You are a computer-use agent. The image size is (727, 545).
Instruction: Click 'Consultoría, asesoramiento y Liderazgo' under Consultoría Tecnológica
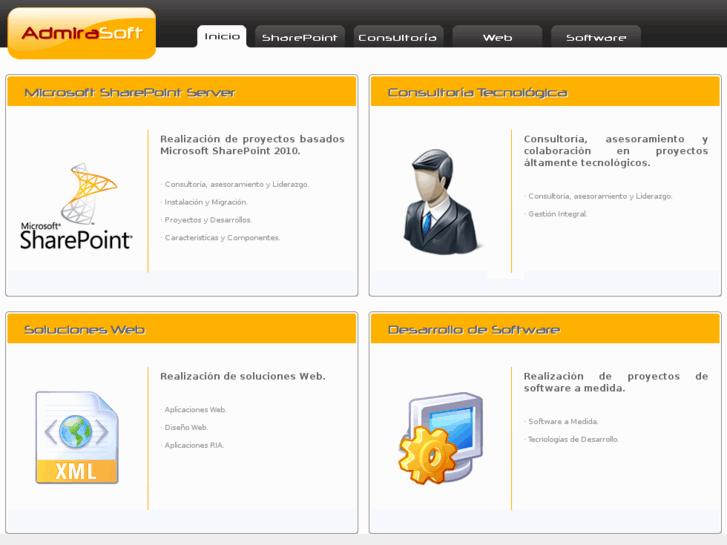click(598, 196)
